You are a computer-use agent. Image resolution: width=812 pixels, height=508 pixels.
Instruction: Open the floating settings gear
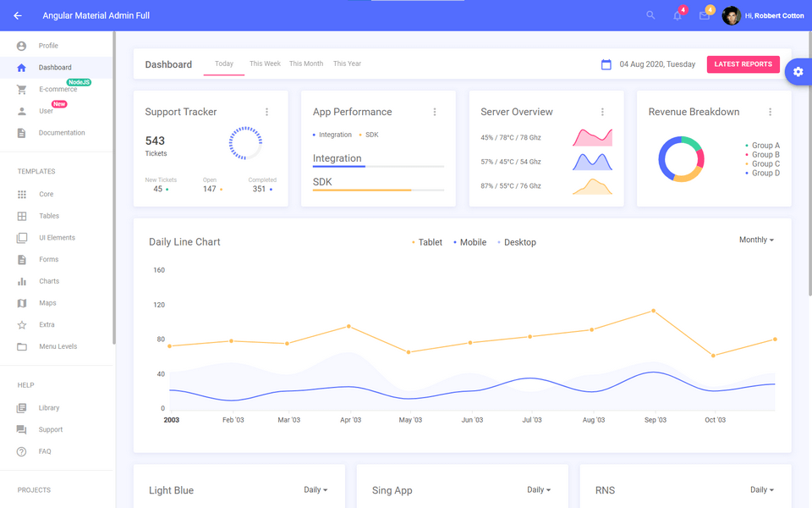coord(798,72)
